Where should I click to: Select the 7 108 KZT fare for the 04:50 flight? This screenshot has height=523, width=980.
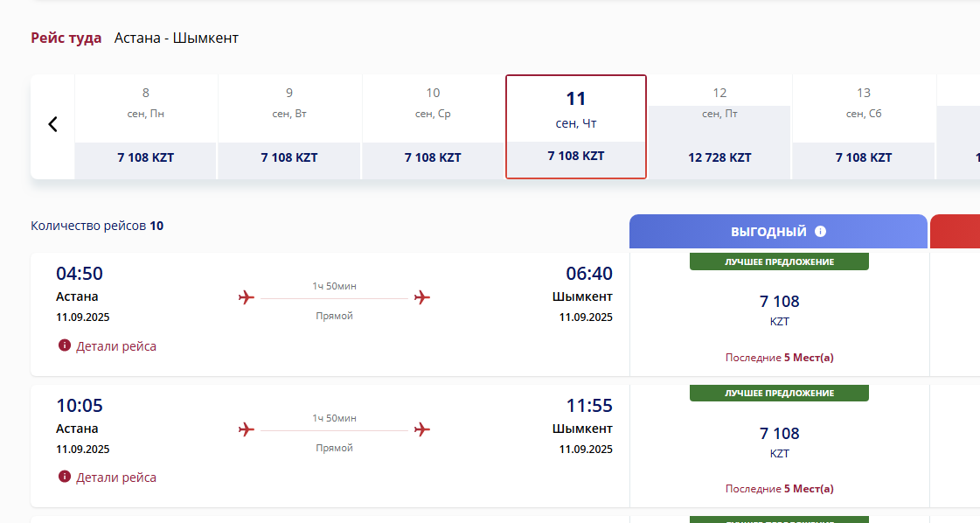(x=779, y=309)
